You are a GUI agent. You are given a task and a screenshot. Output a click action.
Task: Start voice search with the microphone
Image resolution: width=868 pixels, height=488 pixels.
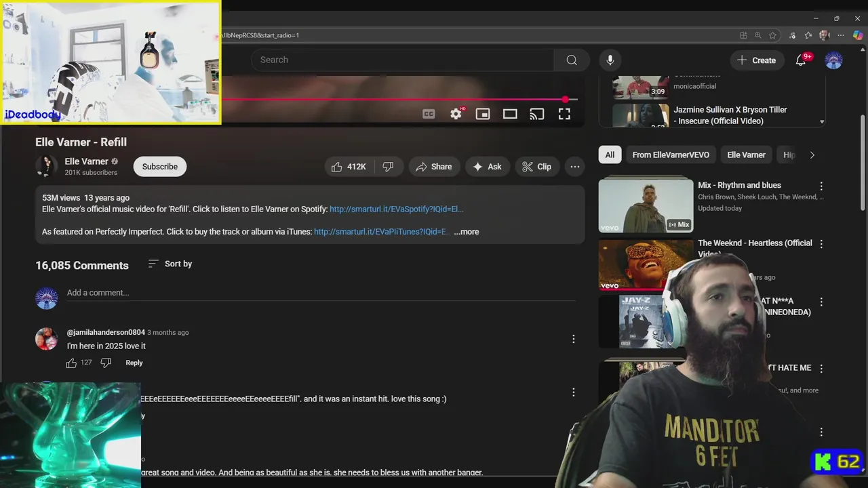tap(610, 60)
